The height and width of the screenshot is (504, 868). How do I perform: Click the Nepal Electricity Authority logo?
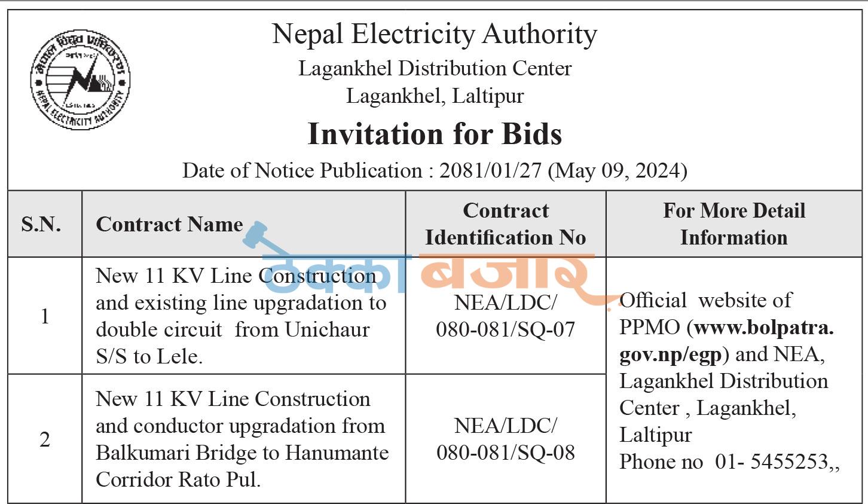pyautogui.click(x=80, y=80)
